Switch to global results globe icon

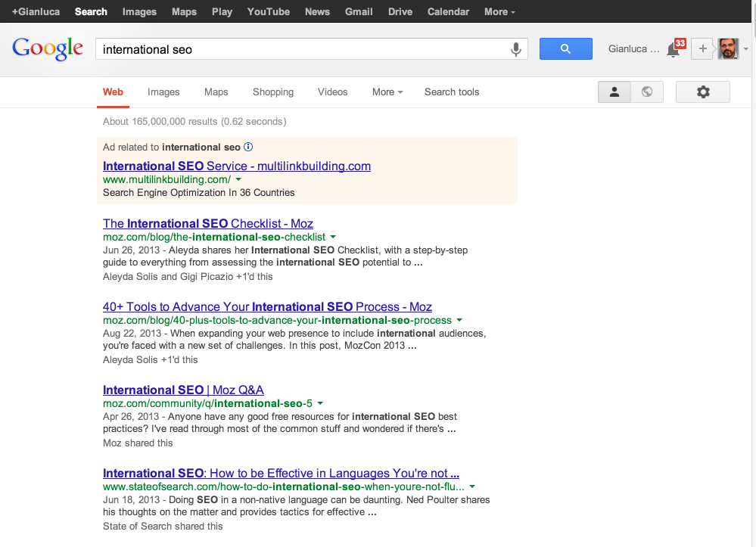click(x=646, y=92)
